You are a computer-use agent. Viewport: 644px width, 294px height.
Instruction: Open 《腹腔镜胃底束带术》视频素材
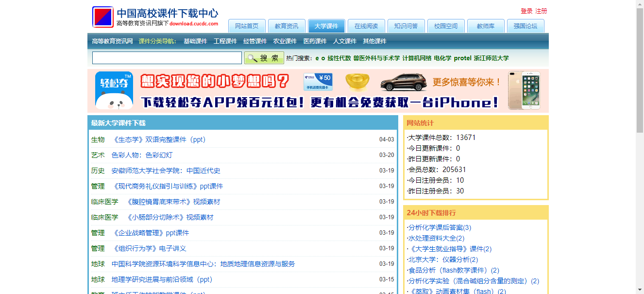[x=173, y=202]
